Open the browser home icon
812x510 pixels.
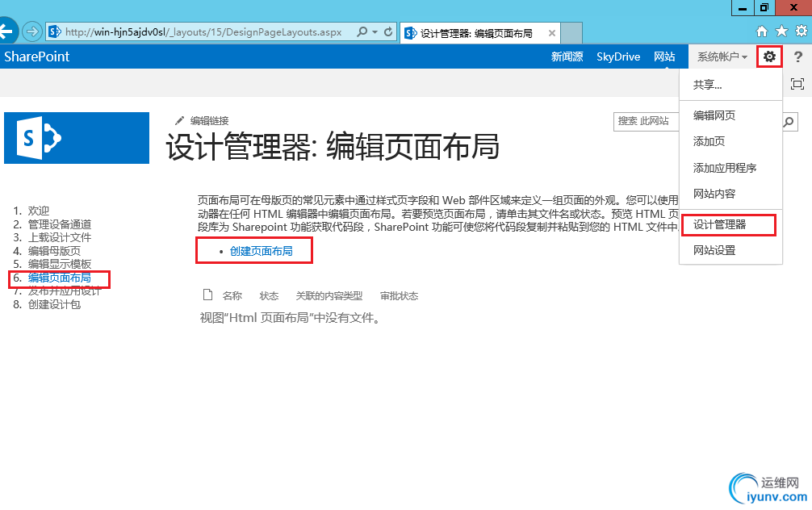pos(761,31)
